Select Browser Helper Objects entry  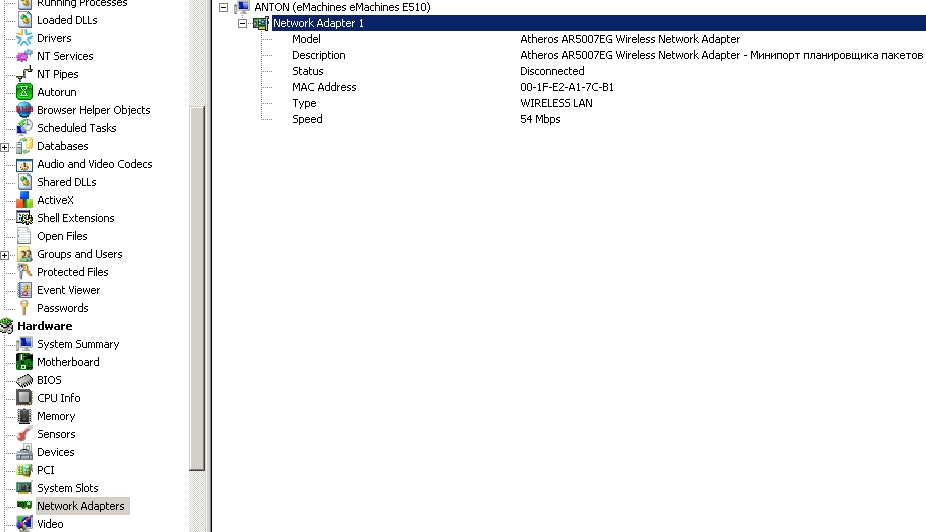point(93,110)
